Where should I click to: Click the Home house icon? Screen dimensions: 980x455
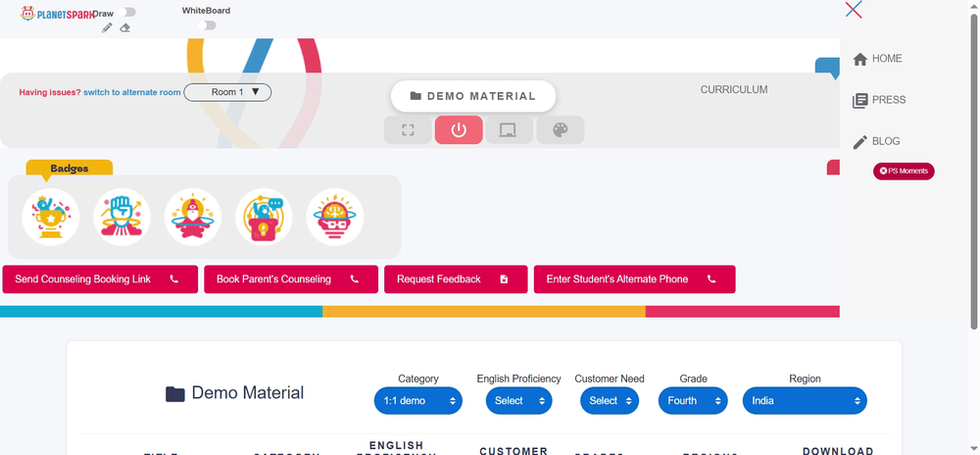click(860, 59)
